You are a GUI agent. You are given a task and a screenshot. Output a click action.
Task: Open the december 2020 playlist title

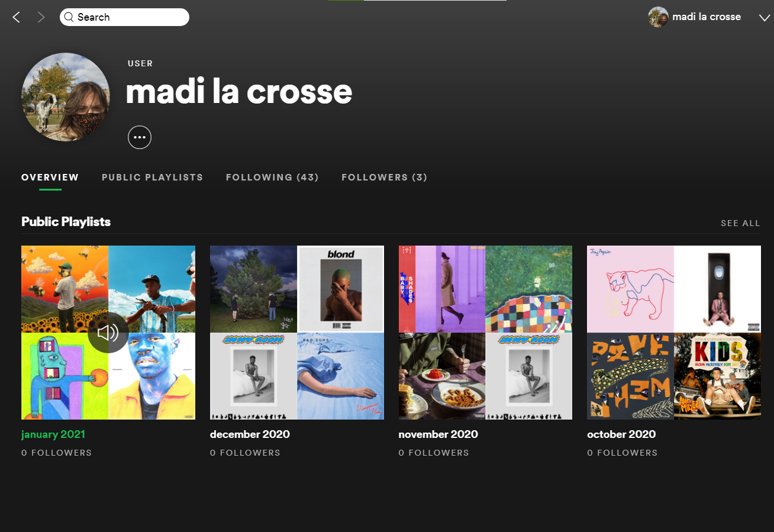[x=250, y=434]
